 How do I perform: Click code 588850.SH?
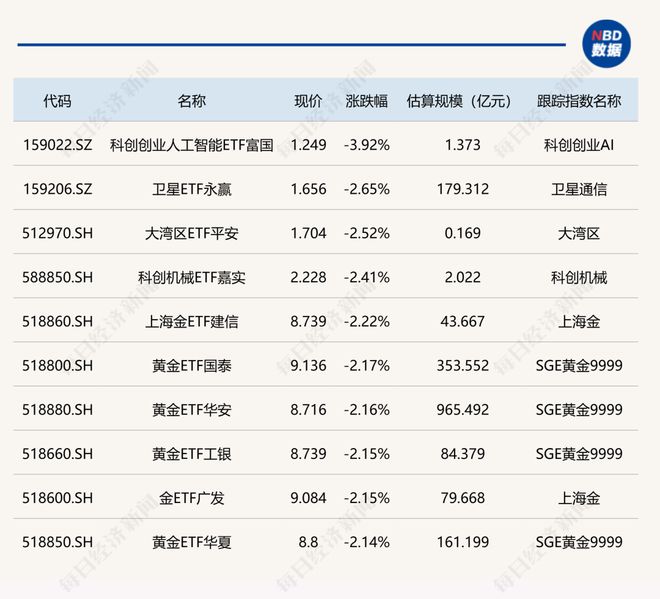(x=57, y=277)
